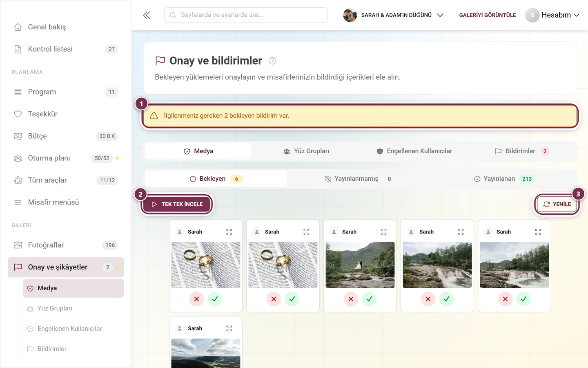This screenshot has width=588, height=368.
Task: Open Bütçe sidebar item
Action: 66,136
